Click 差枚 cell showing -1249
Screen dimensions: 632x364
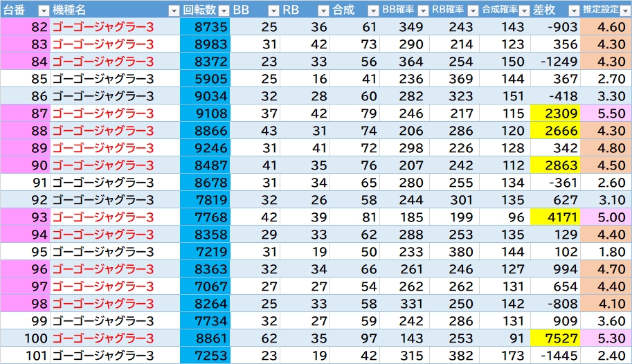pos(555,62)
